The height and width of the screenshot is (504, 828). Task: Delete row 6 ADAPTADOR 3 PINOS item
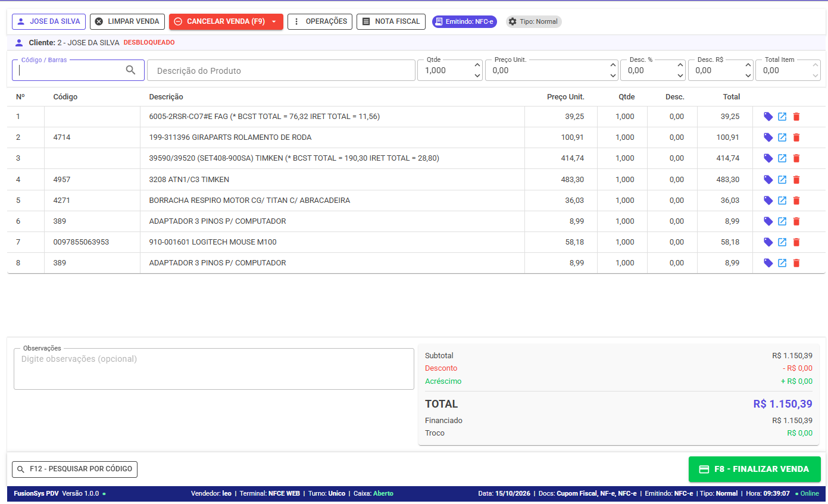click(x=796, y=221)
